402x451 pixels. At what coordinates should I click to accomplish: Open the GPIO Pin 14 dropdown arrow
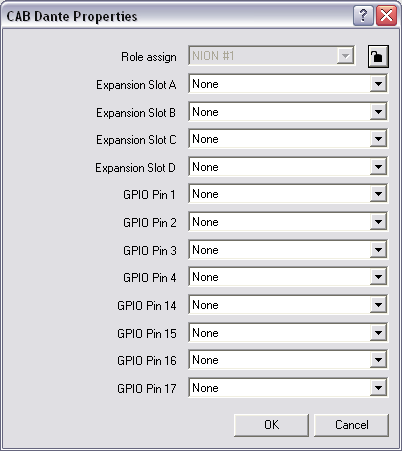pyautogui.click(x=378, y=305)
